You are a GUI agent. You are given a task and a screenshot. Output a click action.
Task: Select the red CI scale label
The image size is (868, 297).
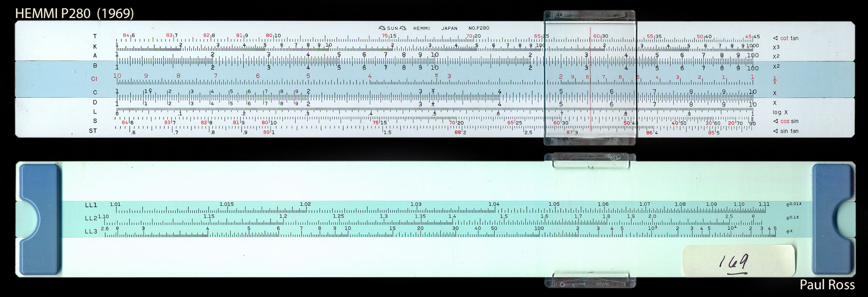coord(94,79)
